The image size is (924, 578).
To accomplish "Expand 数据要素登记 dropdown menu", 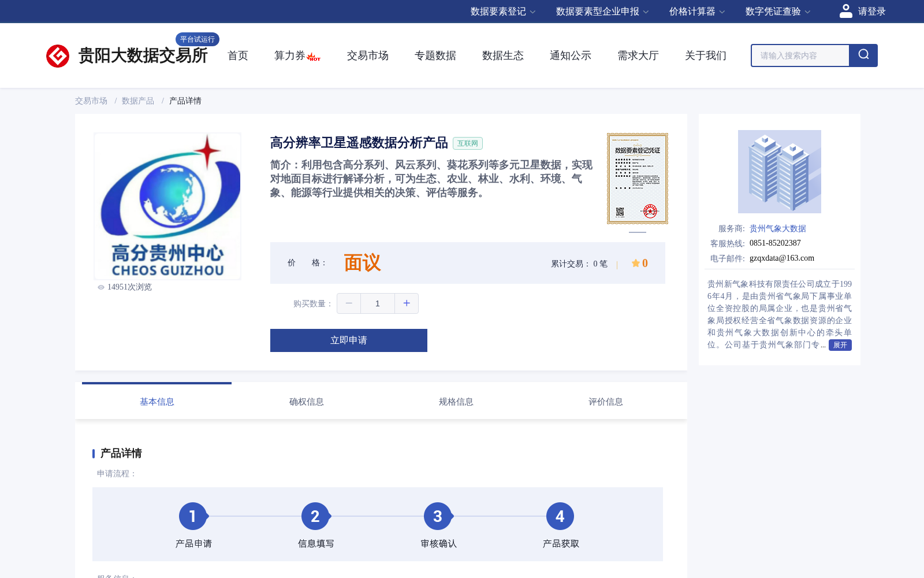I will (x=503, y=12).
